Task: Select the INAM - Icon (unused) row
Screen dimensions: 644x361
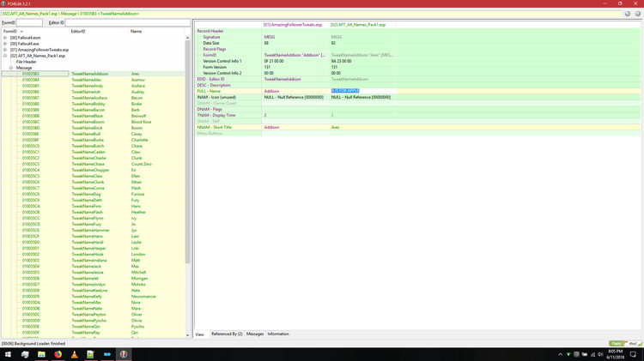Action: point(417,97)
